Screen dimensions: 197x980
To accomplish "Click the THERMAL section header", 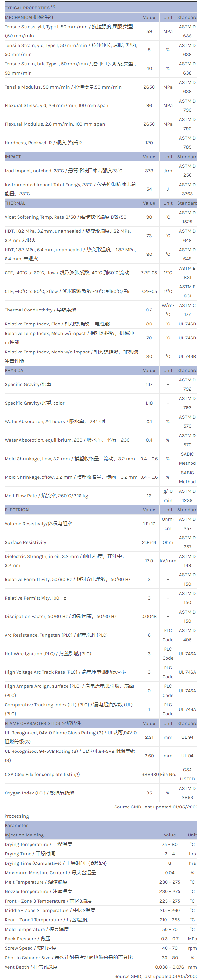I will pos(15,203).
